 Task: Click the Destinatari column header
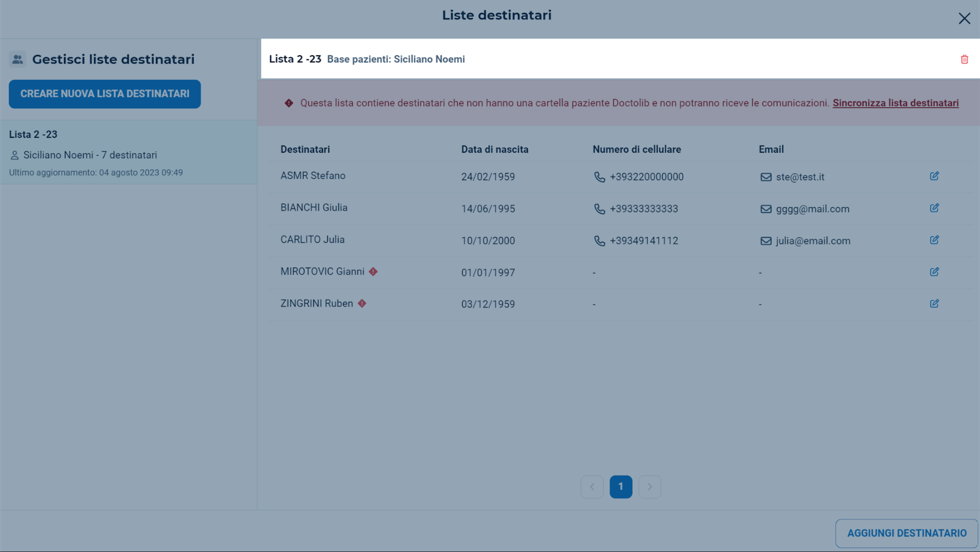tap(305, 149)
